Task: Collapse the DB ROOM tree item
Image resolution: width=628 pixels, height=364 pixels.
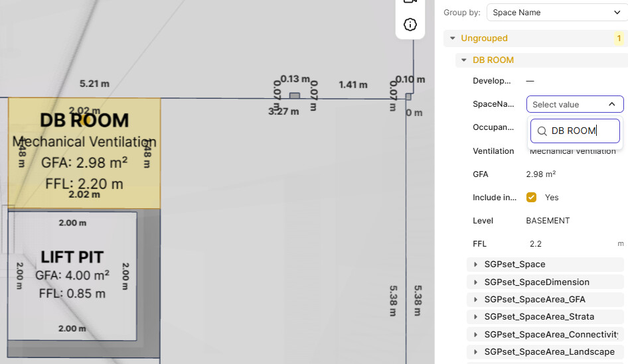Action: pos(464,60)
